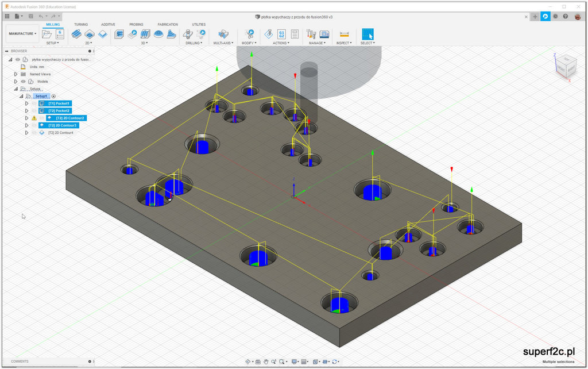588x369 pixels.
Task: Click the Orbit navigation icon
Action: point(249,362)
